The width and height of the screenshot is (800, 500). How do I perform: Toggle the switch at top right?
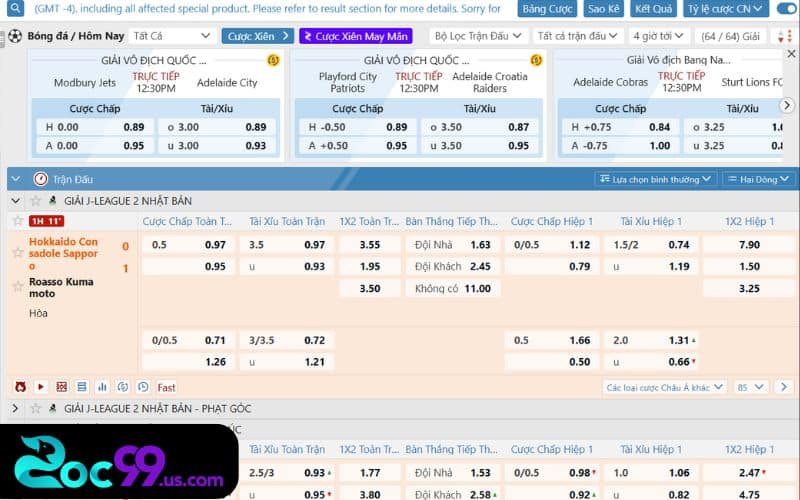pos(787,9)
